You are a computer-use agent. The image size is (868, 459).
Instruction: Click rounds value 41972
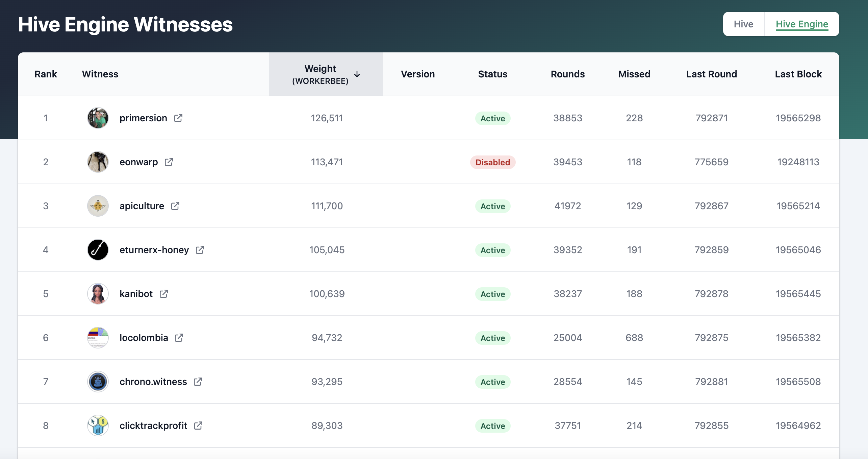click(x=568, y=206)
